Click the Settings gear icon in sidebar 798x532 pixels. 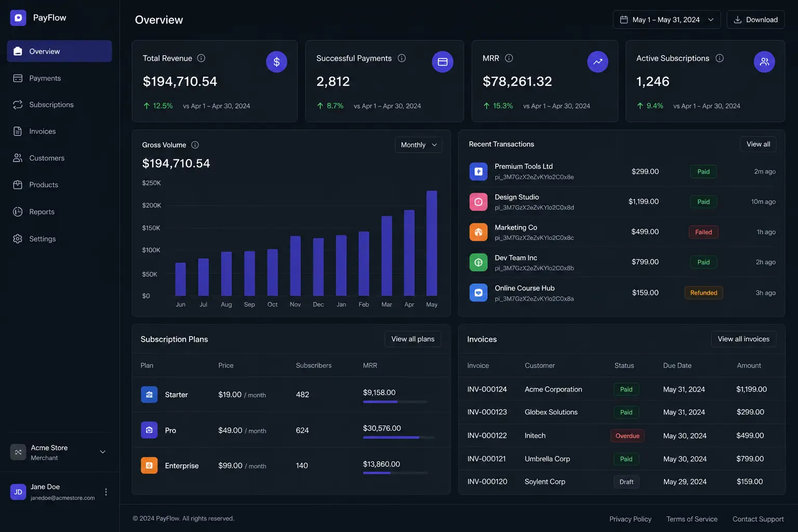(x=18, y=238)
